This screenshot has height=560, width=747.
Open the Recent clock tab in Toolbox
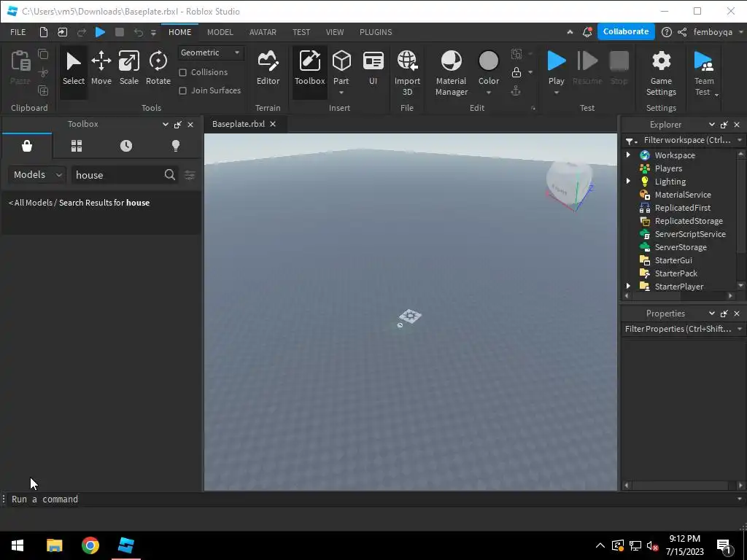126,146
